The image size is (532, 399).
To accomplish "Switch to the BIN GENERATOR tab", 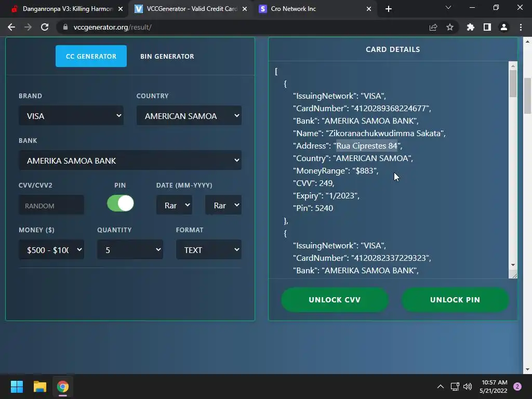I will click(x=167, y=56).
